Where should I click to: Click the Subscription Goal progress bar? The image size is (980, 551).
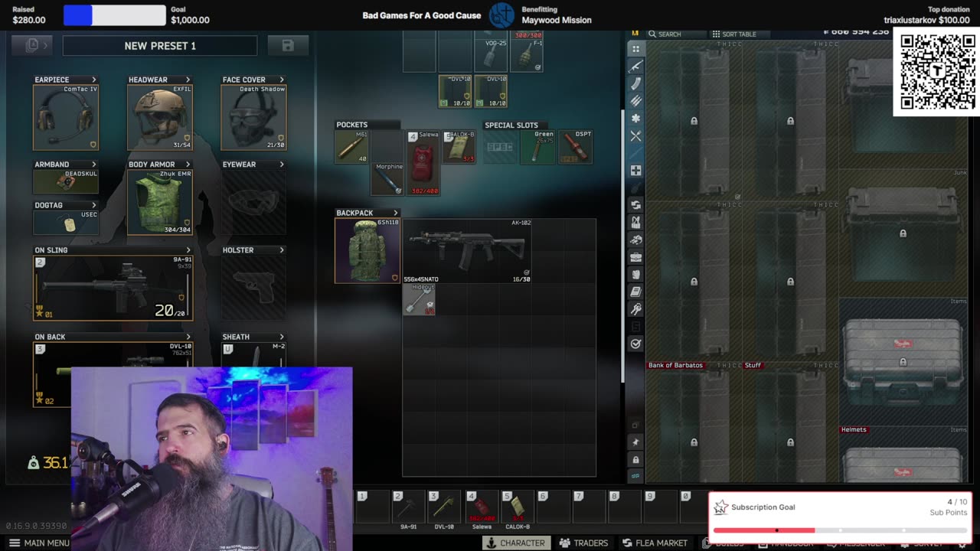click(840, 530)
